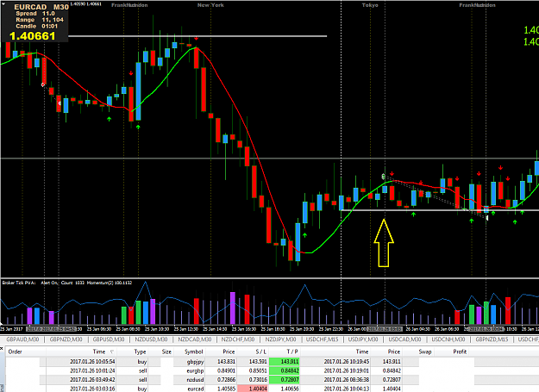Image resolution: width=539 pixels, height=392 pixels.
Task: Click the Size column header
Action: [166, 352]
